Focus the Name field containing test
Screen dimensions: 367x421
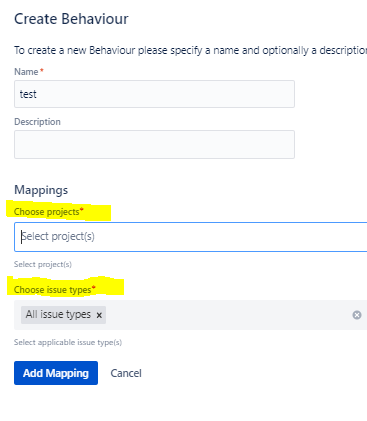pos(154,94)
